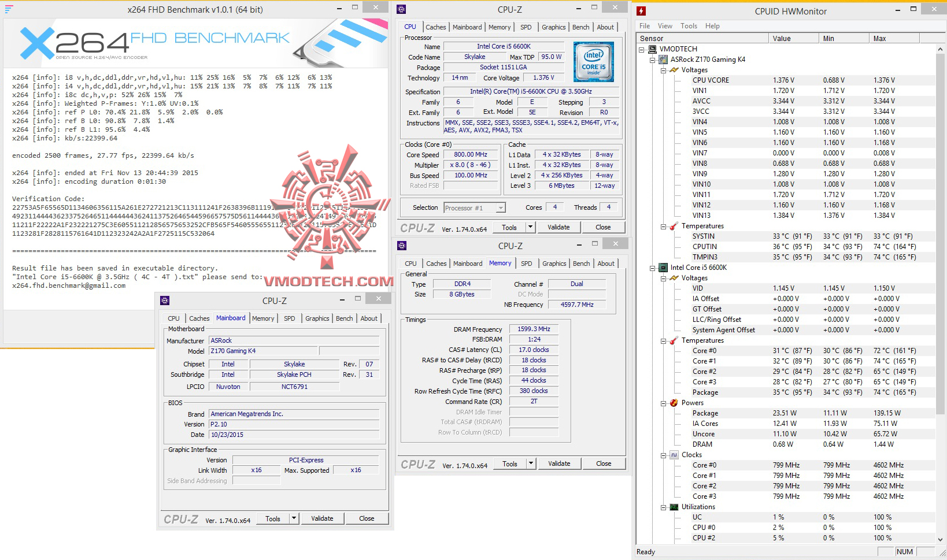The image size is (947, 560).
Task: Switch to Caches tab in top CPU-Z window
Action: coord(436,27)
